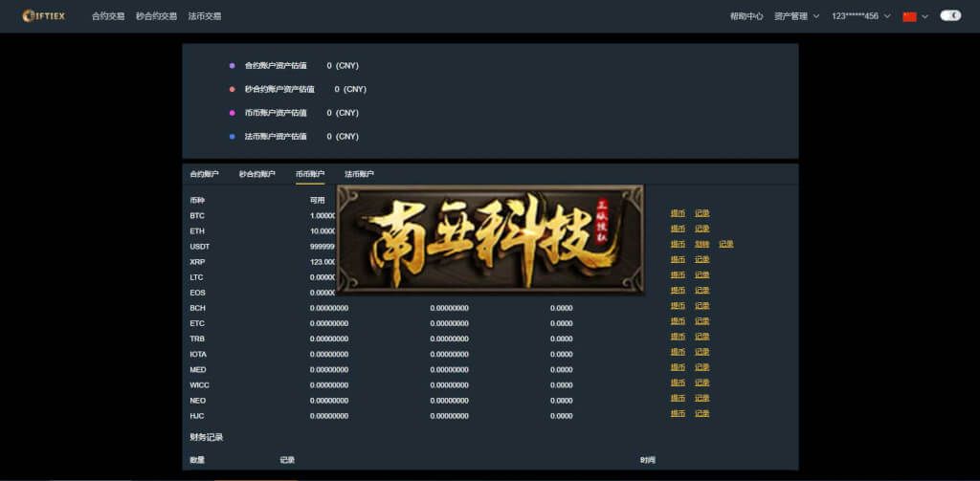This screenshot has height=481, width=980.
Task: Switch to the 法币账户 tab
Action: 360,174
